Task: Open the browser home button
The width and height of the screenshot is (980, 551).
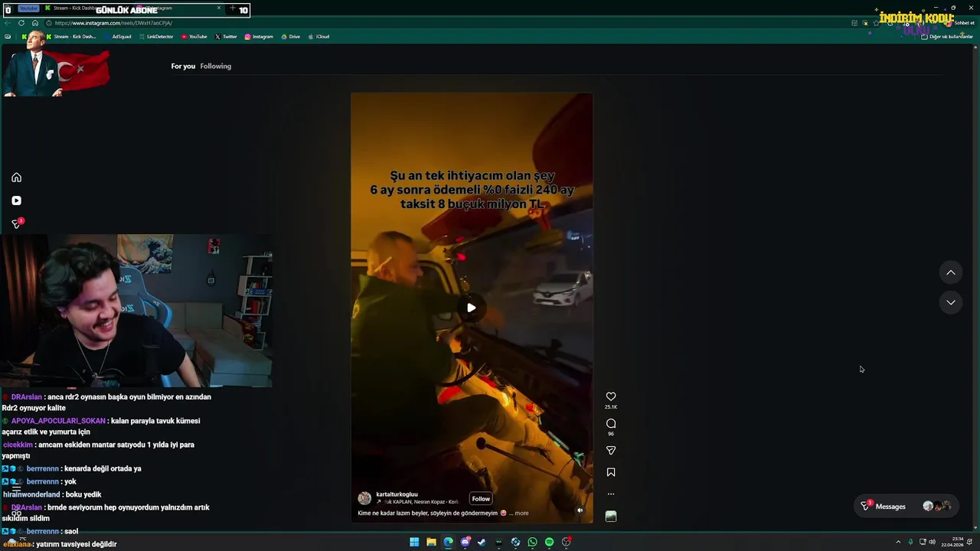Action: [x=34, y=23]
